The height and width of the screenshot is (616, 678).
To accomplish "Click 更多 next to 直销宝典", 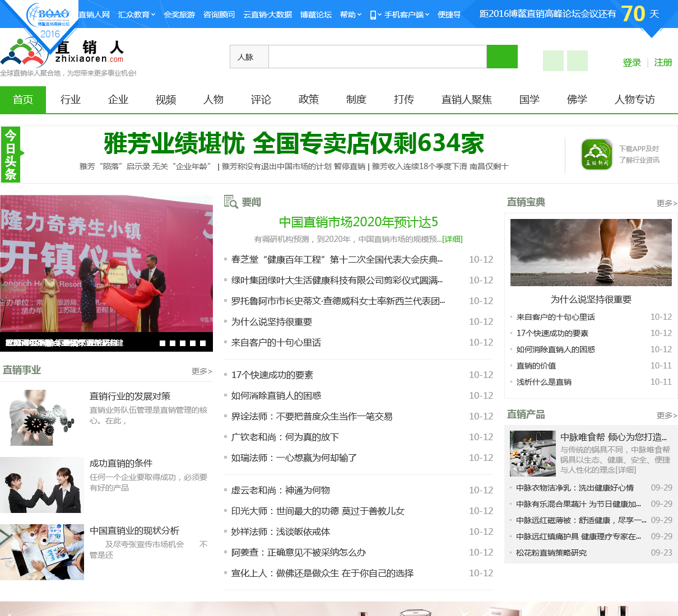I will (667, 203).
